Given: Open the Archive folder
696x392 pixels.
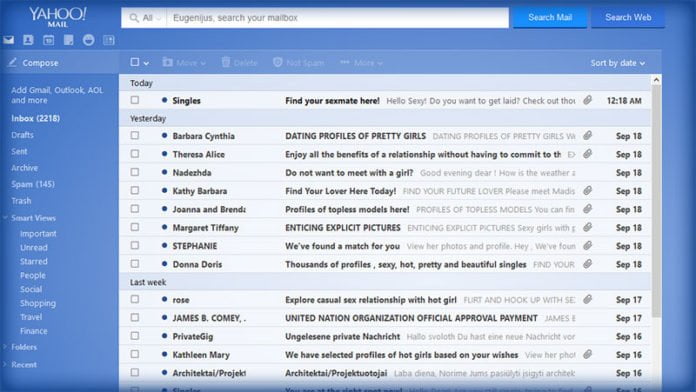Looking at the screenshot, I should click(x=24, y=168).
